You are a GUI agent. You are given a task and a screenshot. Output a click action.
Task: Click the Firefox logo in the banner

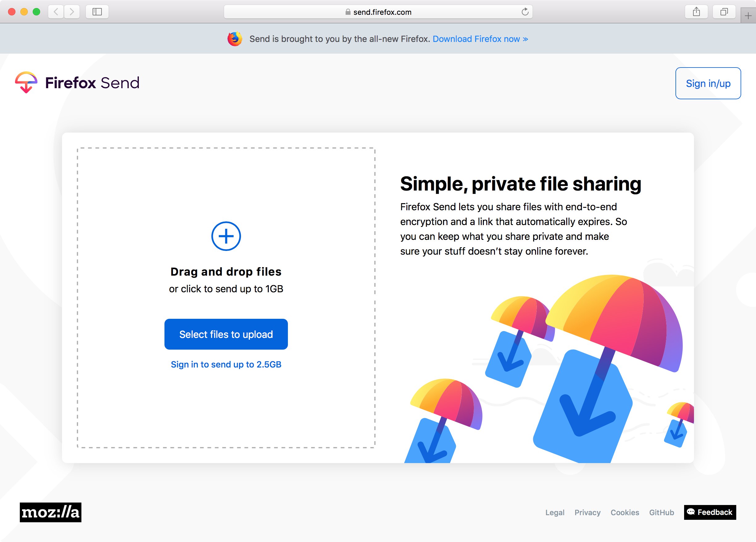coord(235,39)
